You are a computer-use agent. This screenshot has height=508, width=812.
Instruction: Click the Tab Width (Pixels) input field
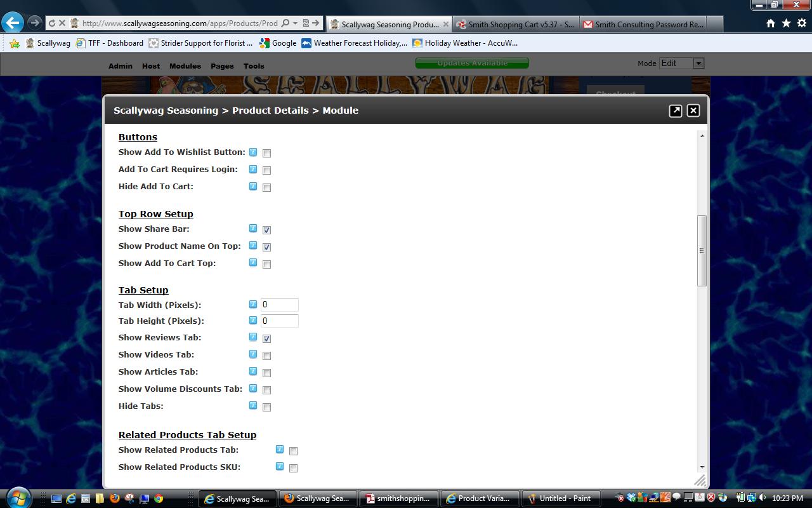pyautogui.click(x=279, y=305)
